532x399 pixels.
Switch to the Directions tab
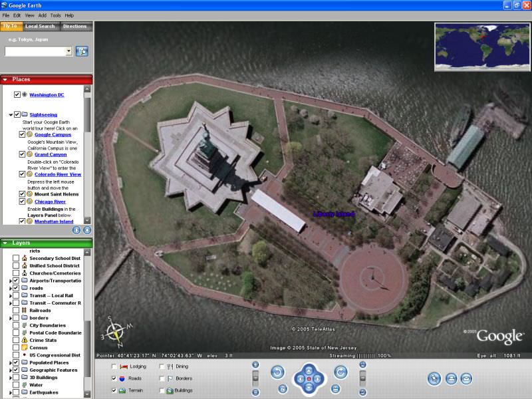tap(75, 26)
